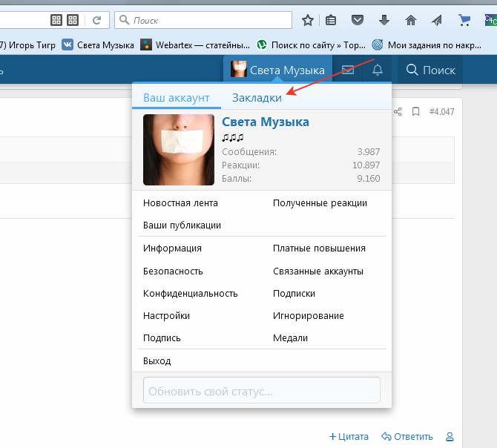The width and height of the screenshot is (497, 448).
Task: Click the profile avatar thumbnail in the menu
Action: pos(179,150)
